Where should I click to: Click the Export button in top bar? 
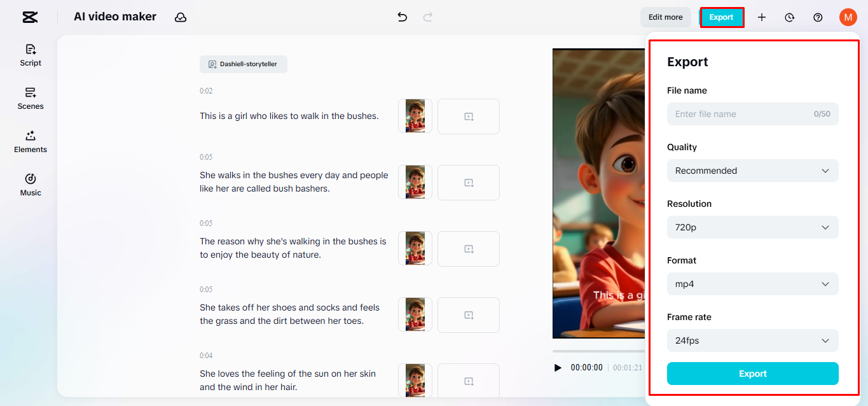point(722,17)
